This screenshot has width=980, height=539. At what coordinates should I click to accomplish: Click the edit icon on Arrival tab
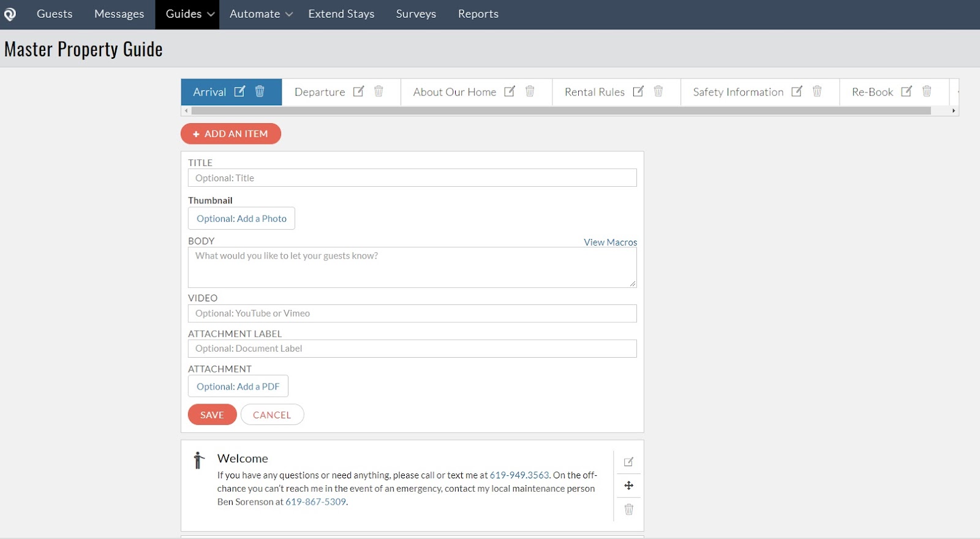[x=239, y=91]
